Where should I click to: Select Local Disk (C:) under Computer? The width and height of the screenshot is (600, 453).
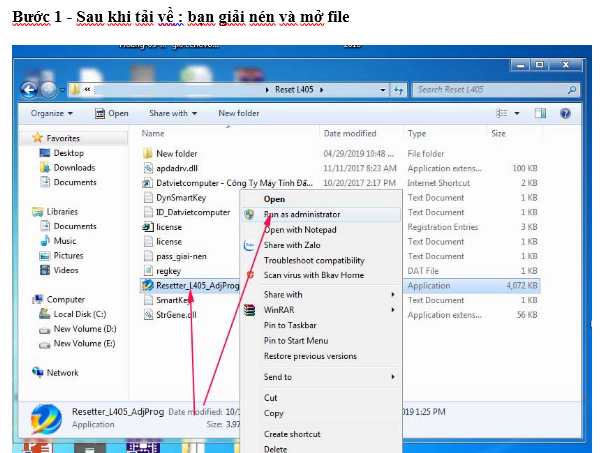tap(81, 315)
